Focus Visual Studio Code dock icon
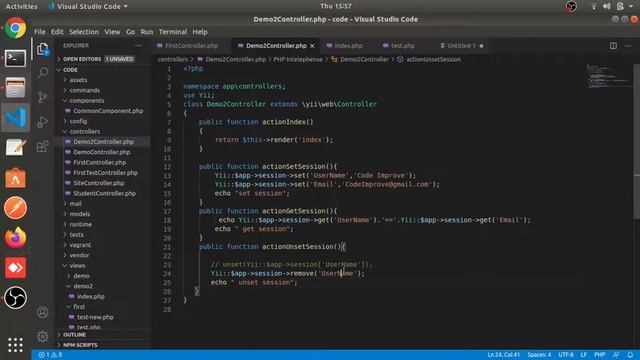The image size is (640, 360). point(16,118)
